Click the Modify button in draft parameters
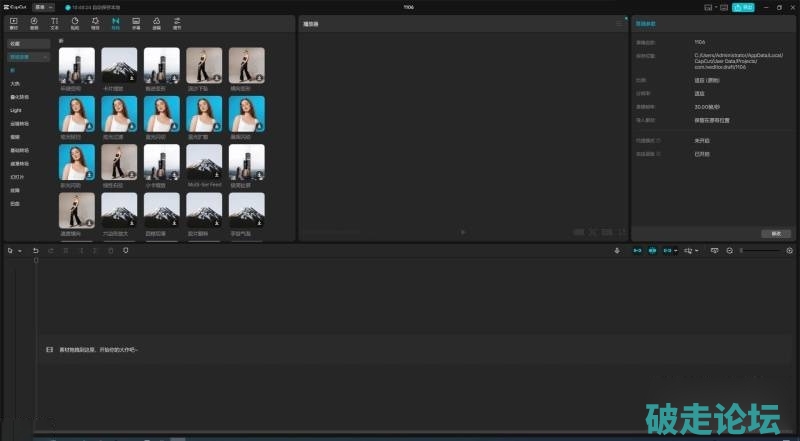 [775, 233]
